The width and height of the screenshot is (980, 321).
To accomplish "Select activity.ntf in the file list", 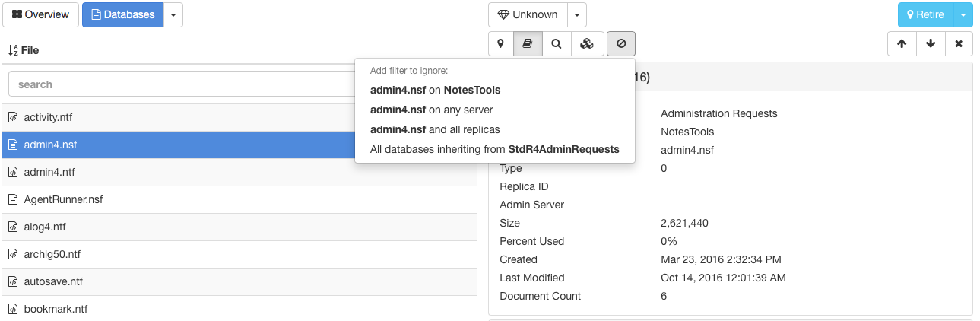I will tap(239, 117).
